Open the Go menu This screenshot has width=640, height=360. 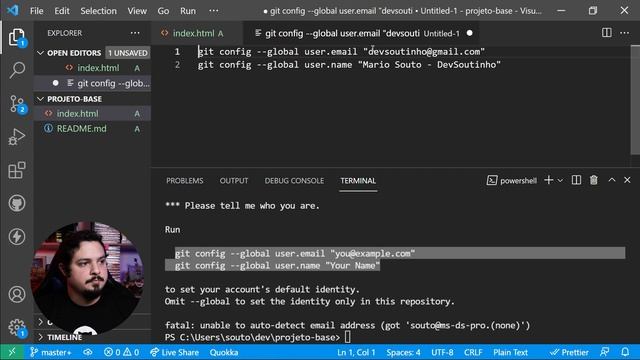coord(163,11)
